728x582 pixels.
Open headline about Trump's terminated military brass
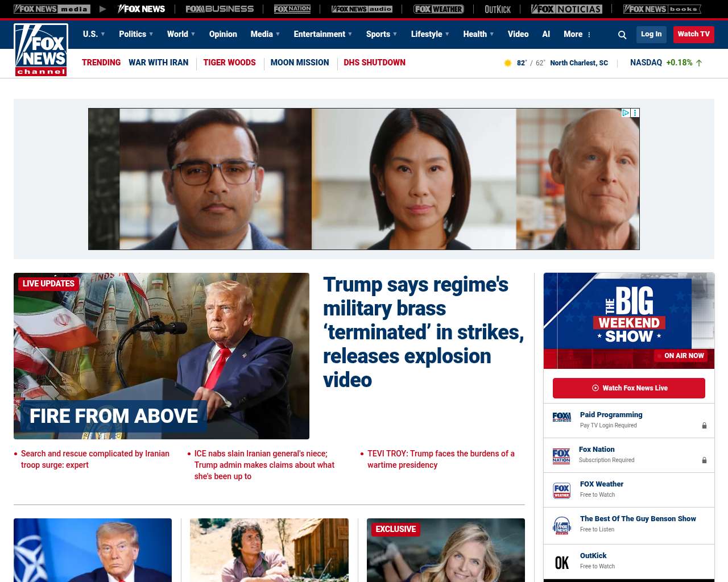(424, 332)
